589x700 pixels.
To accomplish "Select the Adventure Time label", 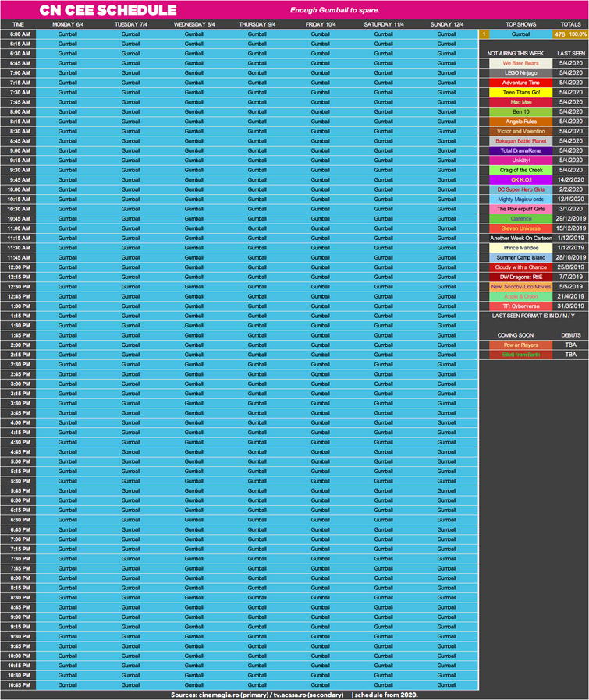I will click(x=521, y=83).
